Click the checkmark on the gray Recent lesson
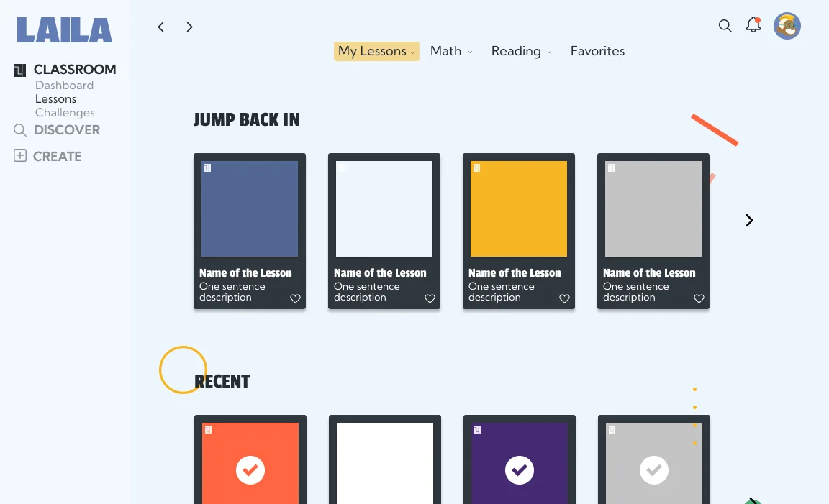The image size is (829, 504). point(654,469)
